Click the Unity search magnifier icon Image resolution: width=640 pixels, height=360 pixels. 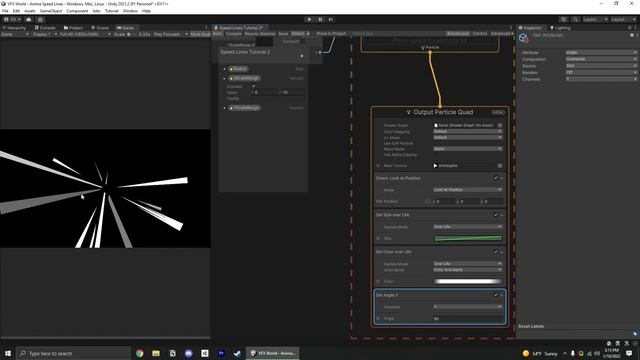pos(575,19)
